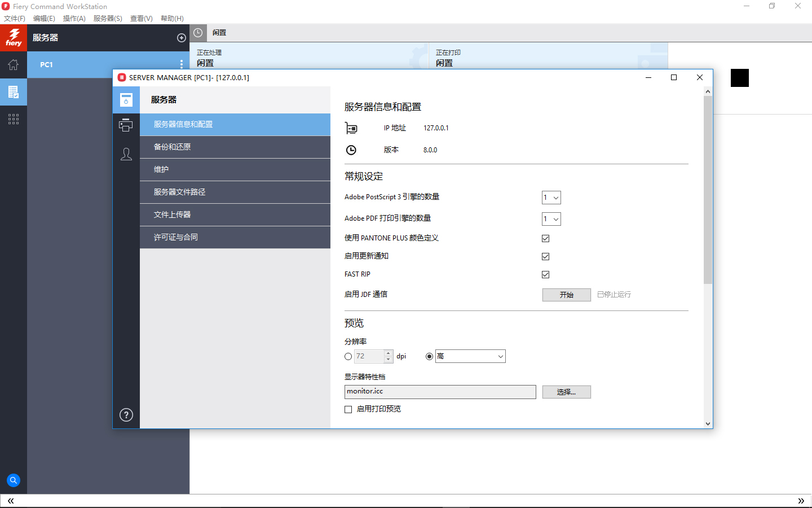This screenshot has height=508, width=812.
Task: Select the Server section icon in Server Manager
Action: (126, 100)
